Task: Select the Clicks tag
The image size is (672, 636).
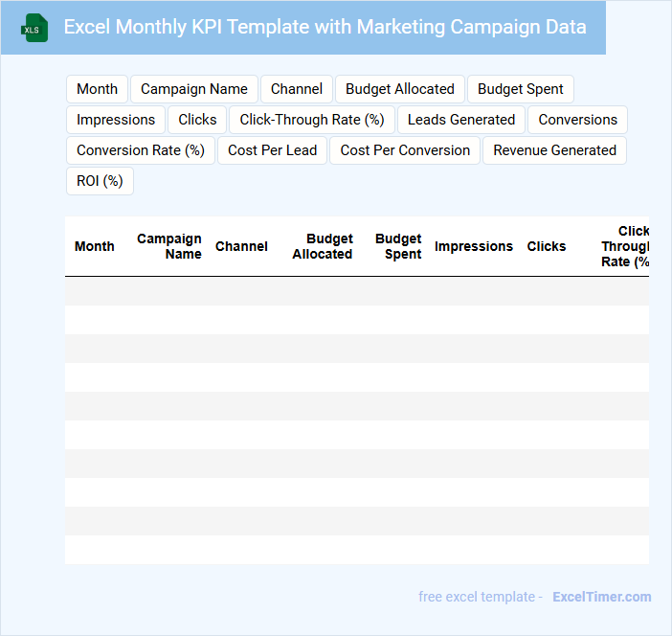Action: click(x=197, y=120)
